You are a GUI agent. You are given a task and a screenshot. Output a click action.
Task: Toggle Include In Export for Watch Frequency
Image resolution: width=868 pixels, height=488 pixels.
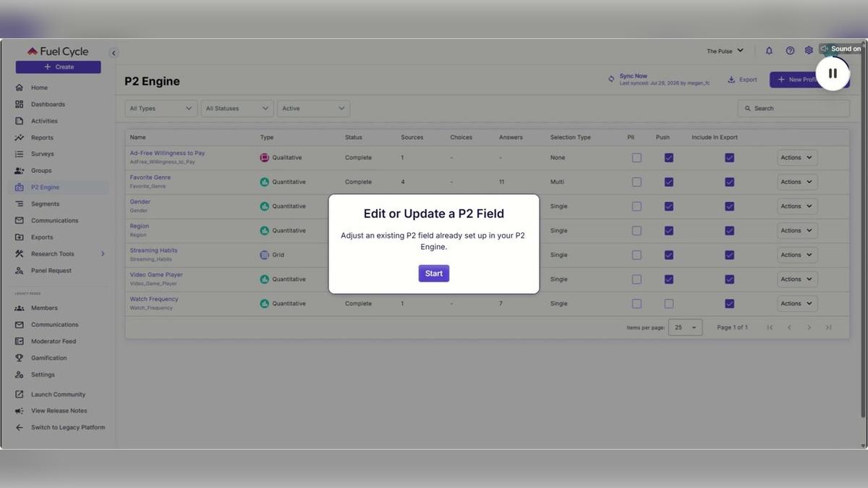[x=730, y=304]
